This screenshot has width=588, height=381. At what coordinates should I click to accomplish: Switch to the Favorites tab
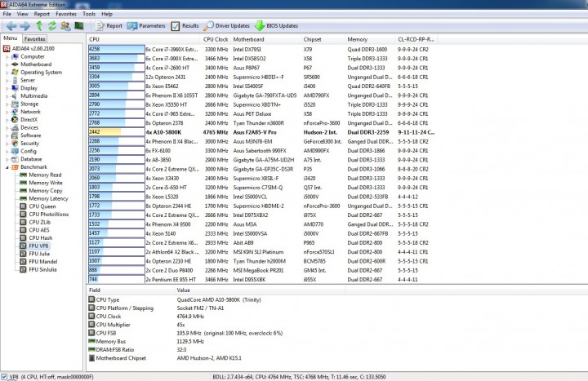click(x=34, y=38)
